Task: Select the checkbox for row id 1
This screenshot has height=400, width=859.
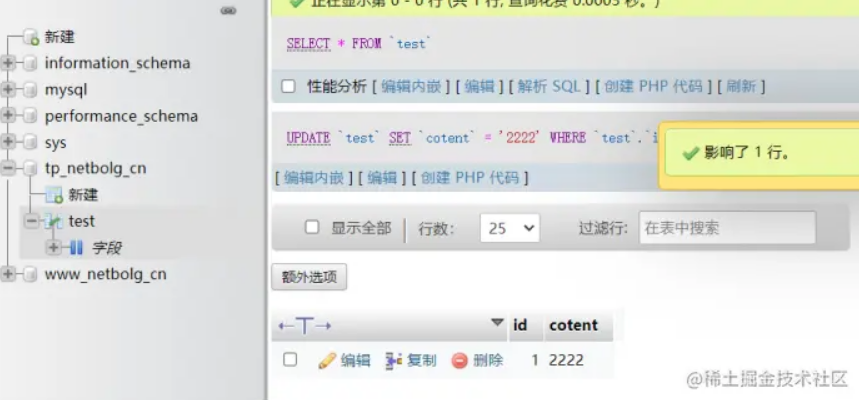Action: tap(290, 359)
